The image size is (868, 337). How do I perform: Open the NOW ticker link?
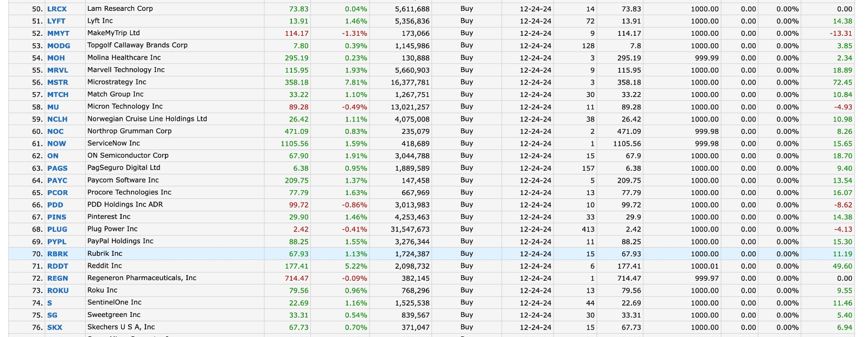[x=56, y=144]
